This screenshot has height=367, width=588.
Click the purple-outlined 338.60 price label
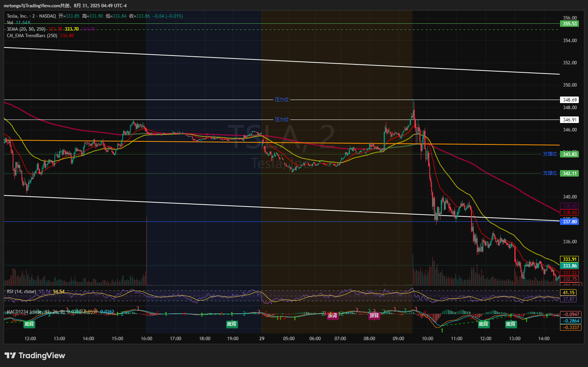tap(570, 206)
